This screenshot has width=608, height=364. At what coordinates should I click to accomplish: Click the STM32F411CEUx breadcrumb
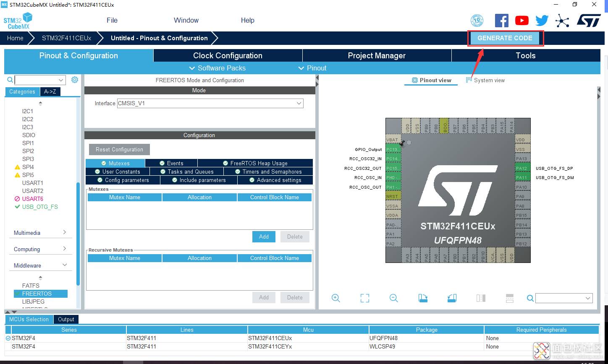coord(66,38)
